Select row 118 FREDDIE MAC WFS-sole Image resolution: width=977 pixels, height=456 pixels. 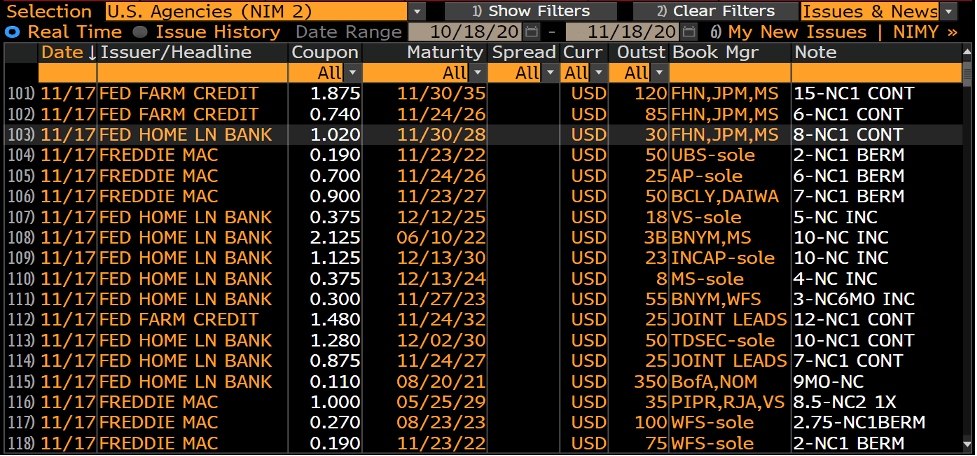[x=484, y=443]
